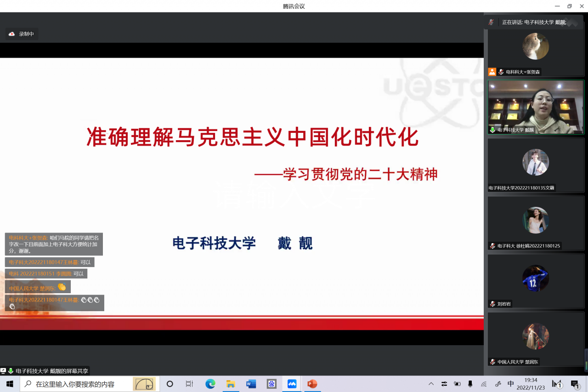Click the red recording status cloud icon
This screenshot has width=588, height=392.
click(12, 34)
